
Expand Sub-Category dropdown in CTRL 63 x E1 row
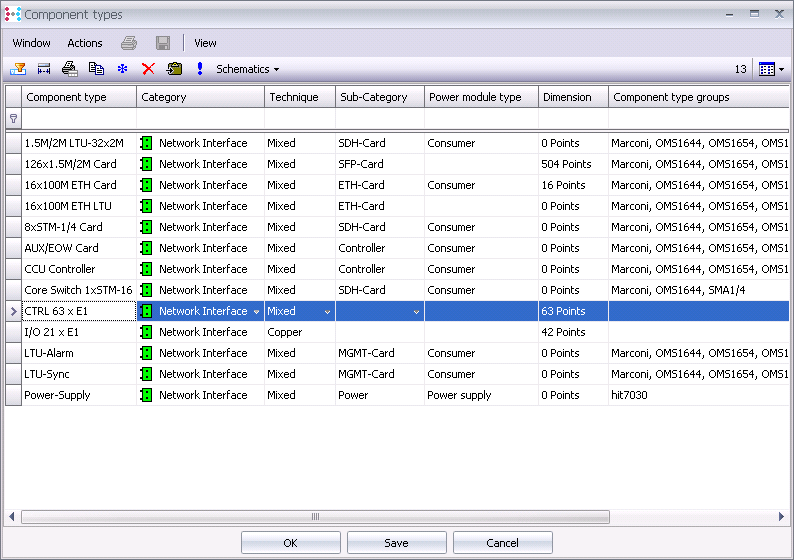[416, 312]
